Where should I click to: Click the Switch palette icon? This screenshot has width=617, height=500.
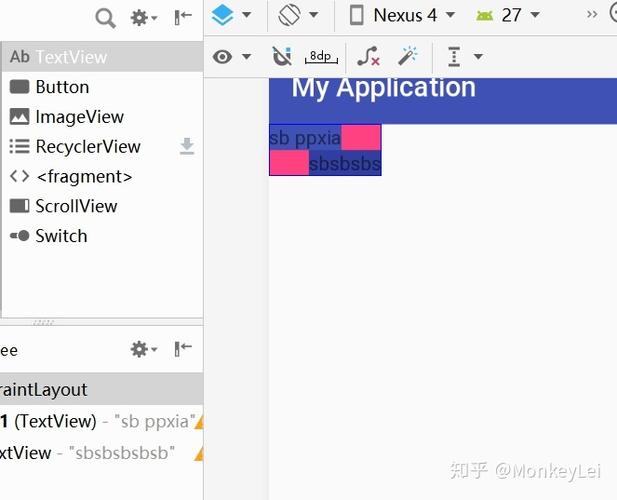coord(19,236)
